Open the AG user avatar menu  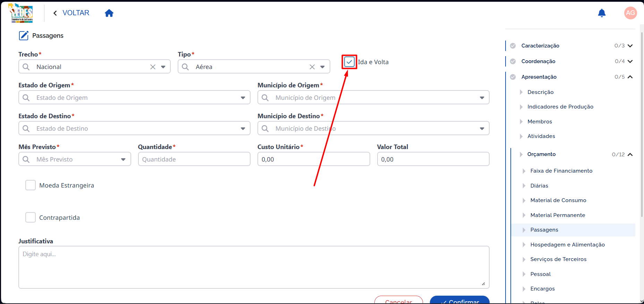pos(630,13)
